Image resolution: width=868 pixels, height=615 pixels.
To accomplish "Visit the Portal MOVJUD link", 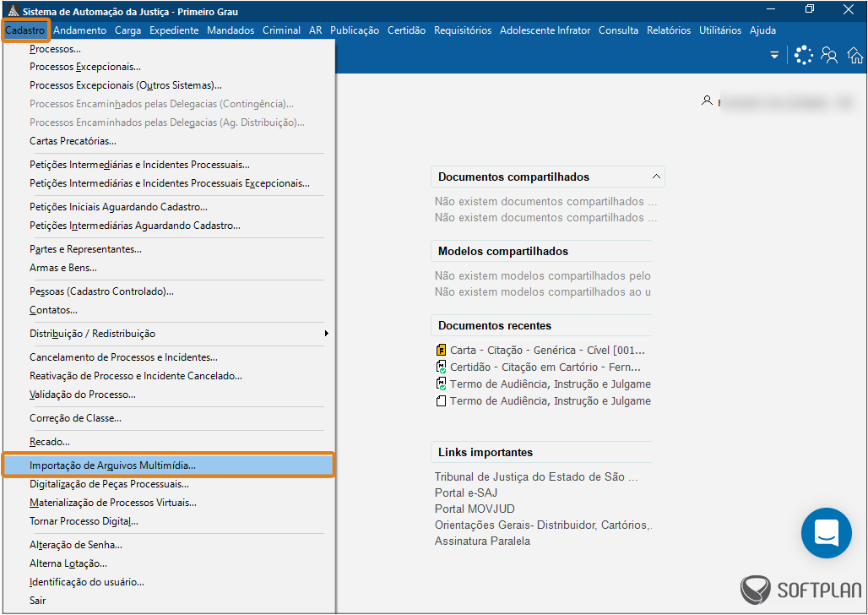I will 475,509.
